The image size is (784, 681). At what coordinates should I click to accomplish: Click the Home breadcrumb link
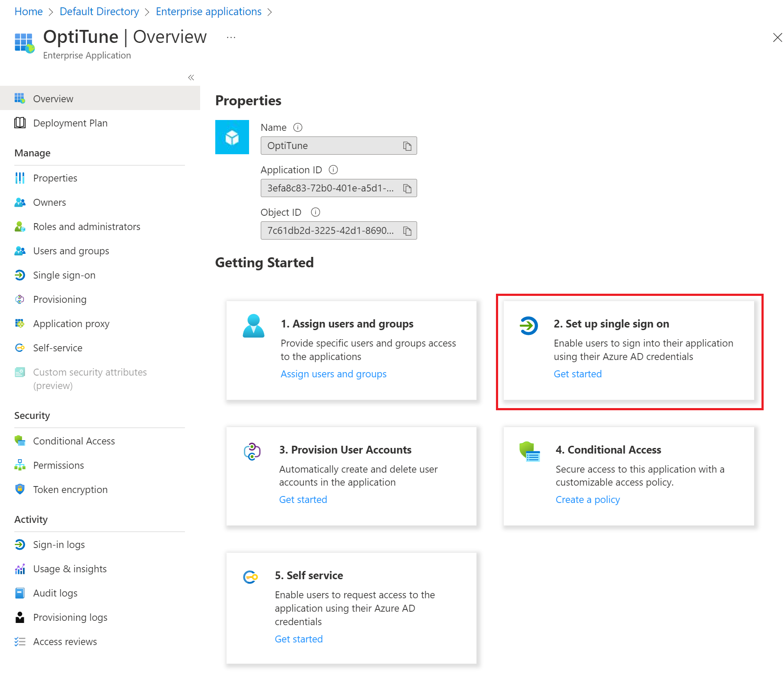pyautogui.click(x=29, y=12)
